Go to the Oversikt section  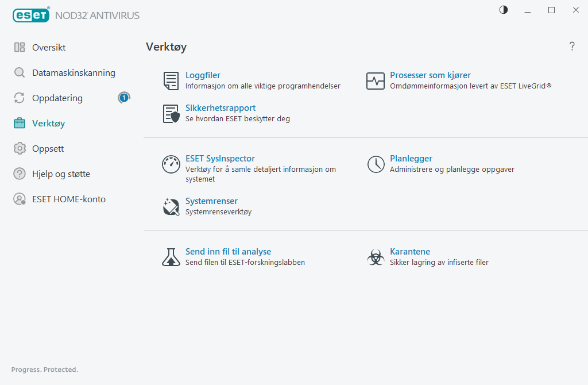[49, 48]
